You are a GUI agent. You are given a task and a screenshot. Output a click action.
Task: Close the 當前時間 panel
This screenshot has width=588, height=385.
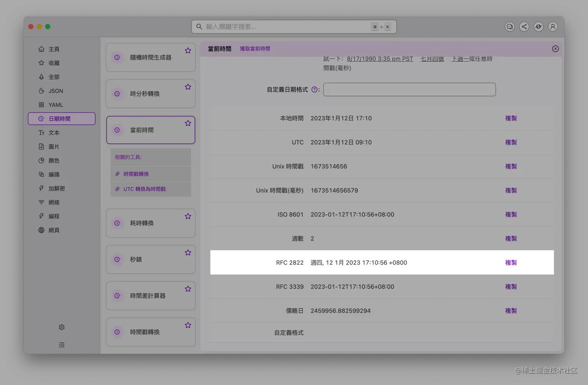pyautogui.click(x=555, y=49)
